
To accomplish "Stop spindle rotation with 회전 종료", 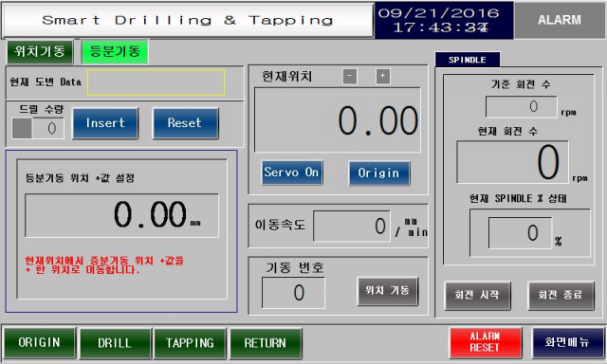I will coord(561,296).
